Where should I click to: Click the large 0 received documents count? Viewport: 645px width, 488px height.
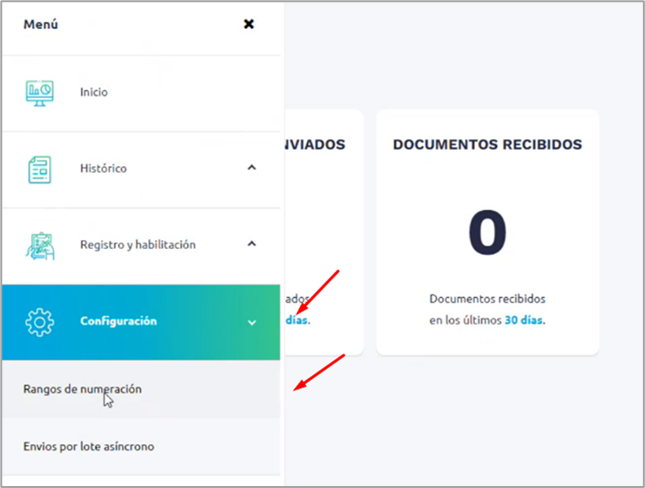coord(487,233)
